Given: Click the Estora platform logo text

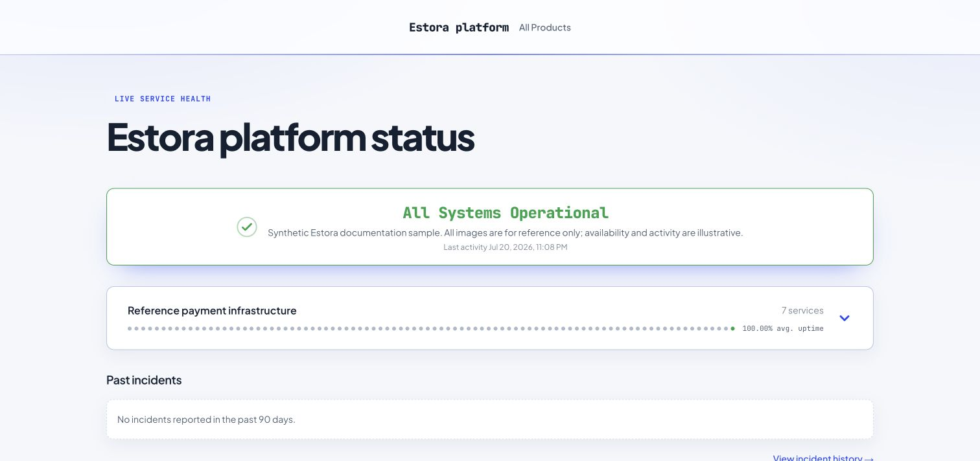Looking at the screenshot, I should pos(459,27).
